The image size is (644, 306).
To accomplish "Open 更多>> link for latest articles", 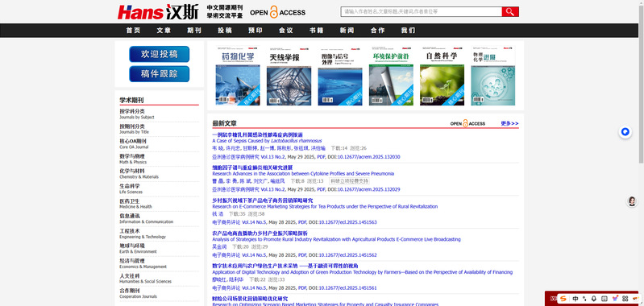I will 509,123.
